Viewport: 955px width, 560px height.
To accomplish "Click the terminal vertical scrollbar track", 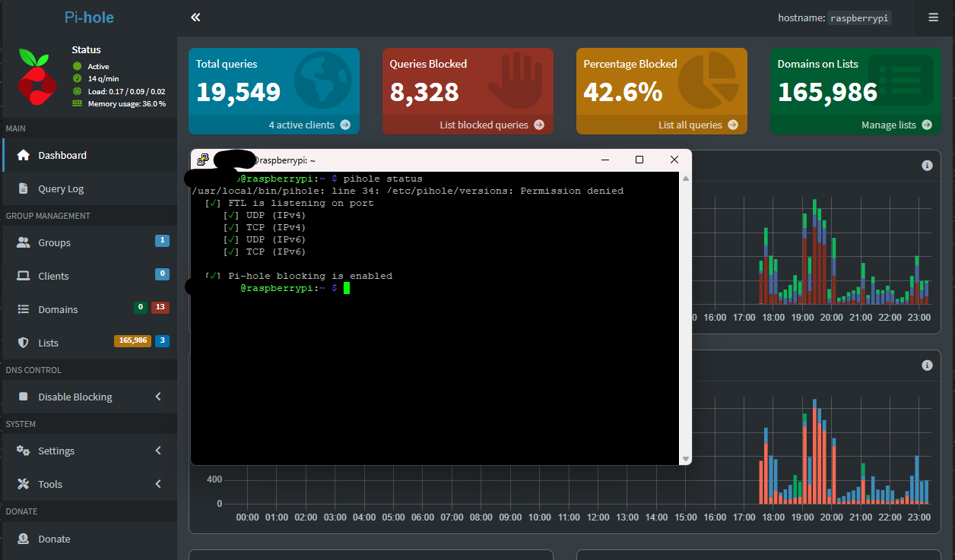I will click(x=685, y=318).
